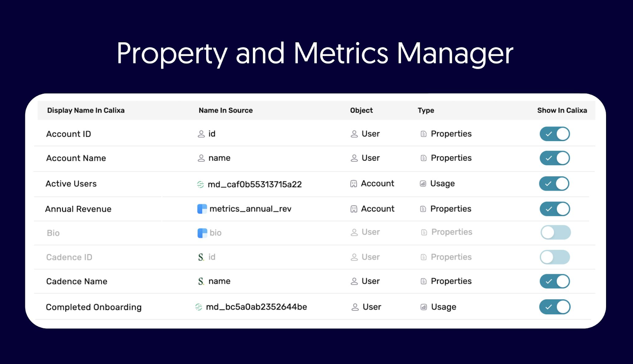Click the Object column header
This screenshot has height=364, width=633.
click(361, 111)
